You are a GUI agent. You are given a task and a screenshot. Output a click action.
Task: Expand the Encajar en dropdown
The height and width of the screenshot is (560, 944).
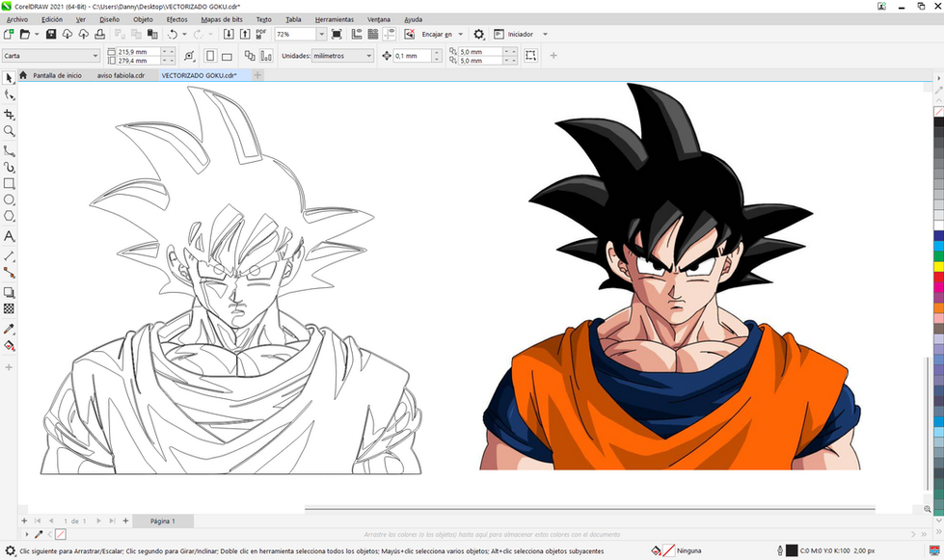[x=461, y=35]
